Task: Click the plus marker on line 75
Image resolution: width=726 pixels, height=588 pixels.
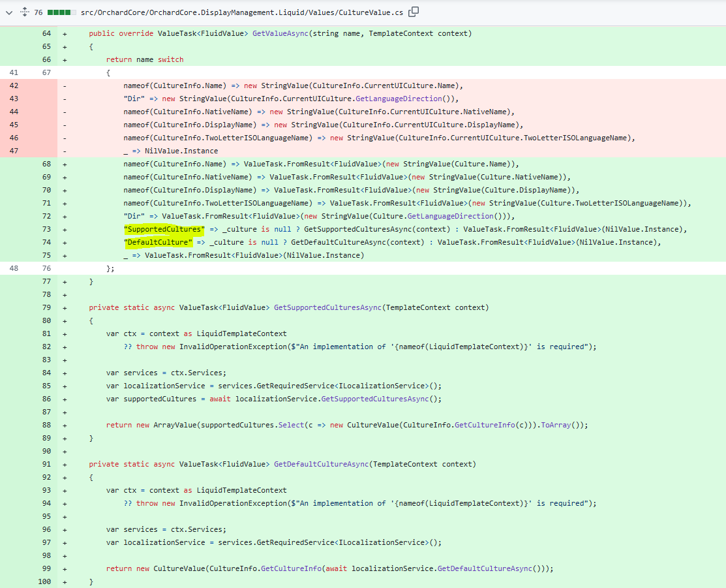Action: pos(65,255)
